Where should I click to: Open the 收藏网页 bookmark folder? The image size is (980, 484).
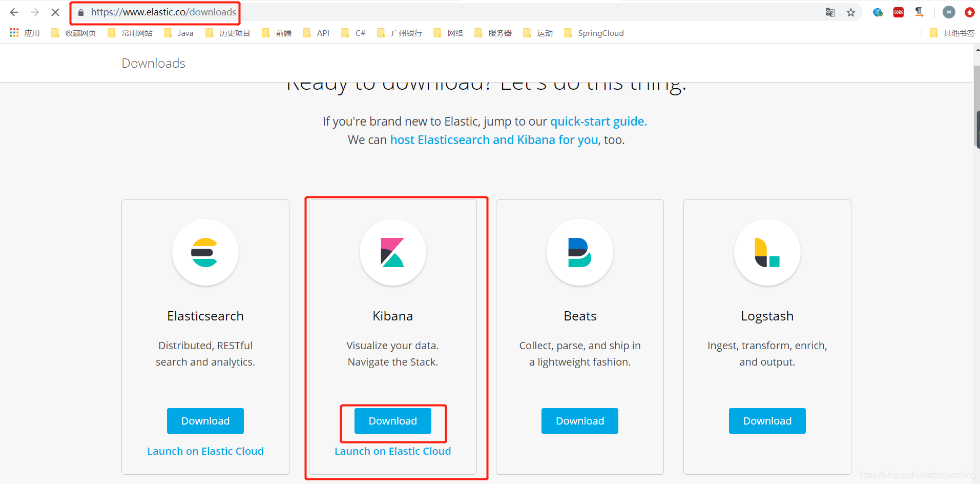click(74, 33)
